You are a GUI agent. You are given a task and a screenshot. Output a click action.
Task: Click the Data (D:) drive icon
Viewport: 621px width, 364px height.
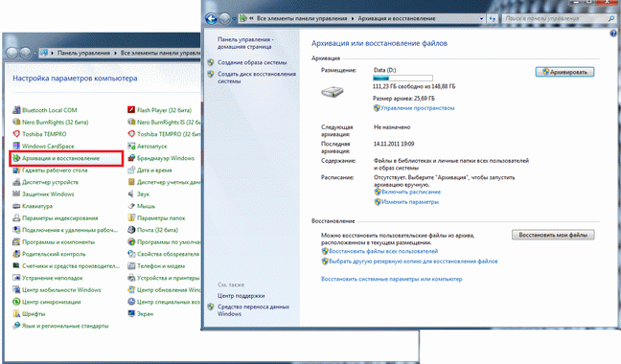coord(332,92)
